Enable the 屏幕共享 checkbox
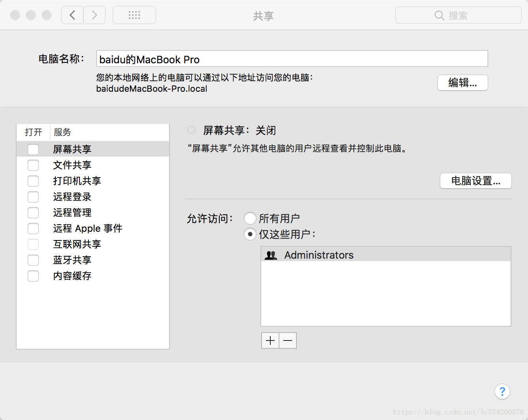528x420 pixels. pyautogui.click(x=33, y=149)
